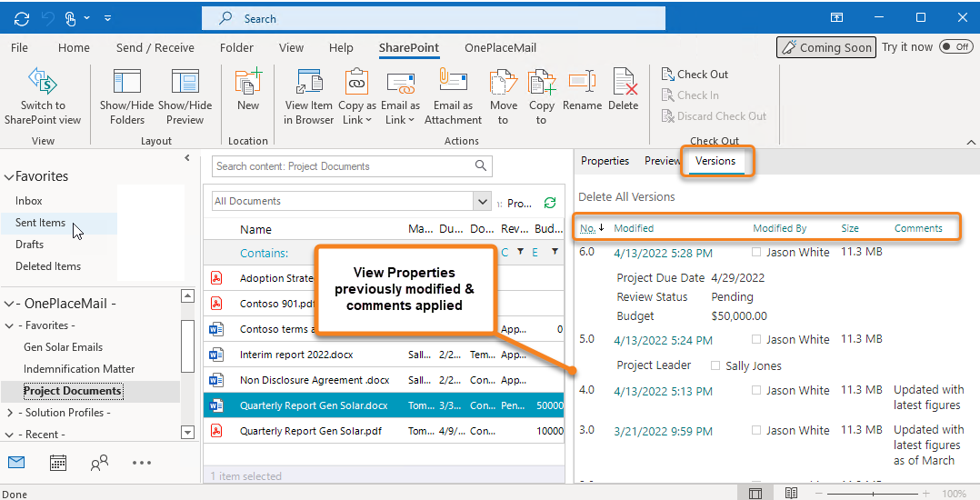Open the OnePlaceMail ribbon tab
Viewport: 980px width, 500px height.
pos(500,47)
